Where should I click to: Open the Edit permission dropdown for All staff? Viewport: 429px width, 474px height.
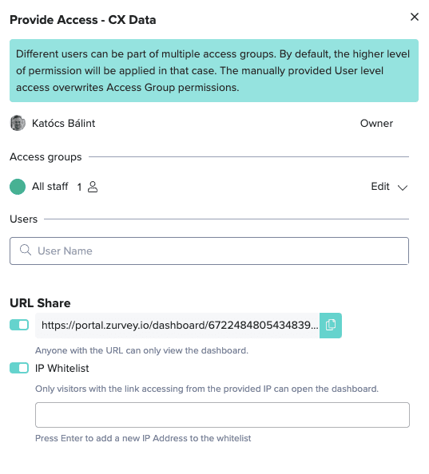click(x=389, y=187)
